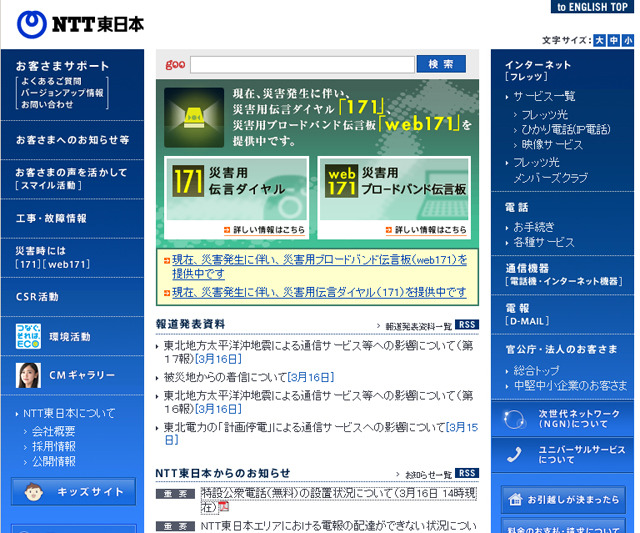Open フレッツ光メンバーズクラブ link
Screen dimensions: 640x533
click(x=550, y=170)
